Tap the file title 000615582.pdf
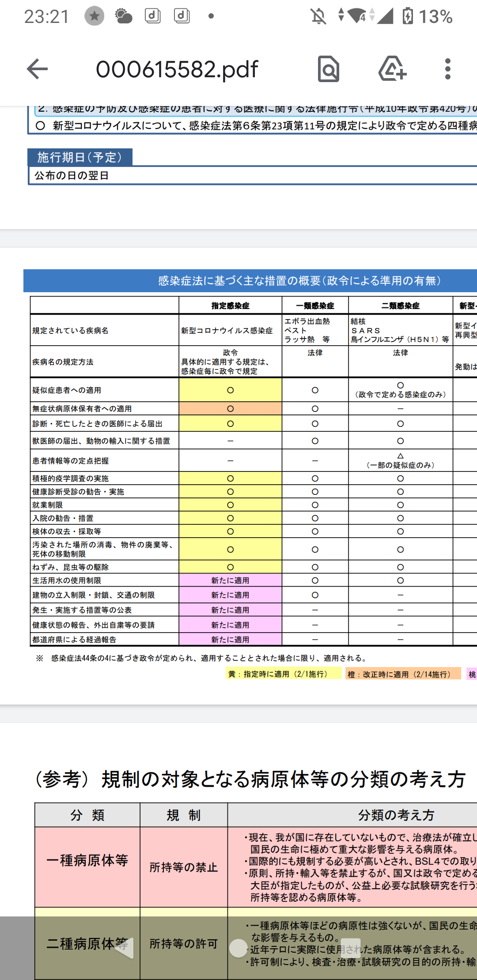 [177, 69]
